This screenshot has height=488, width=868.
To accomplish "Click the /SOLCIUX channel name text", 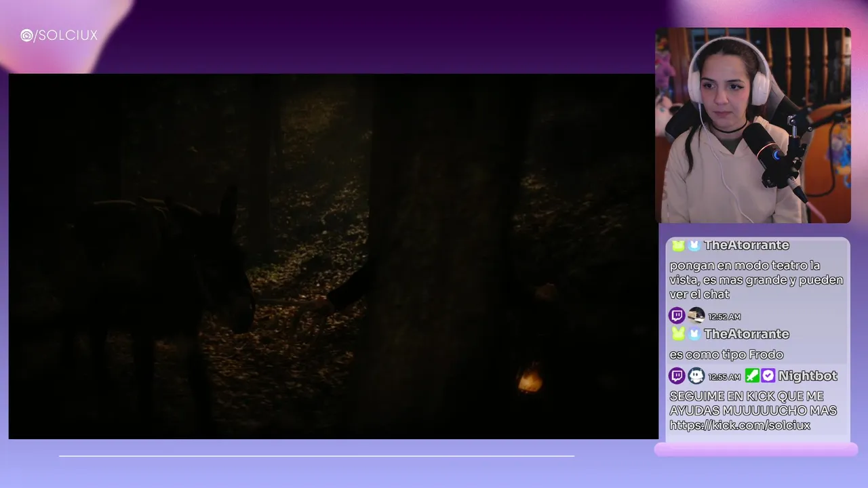I will (x=66, y=35).
